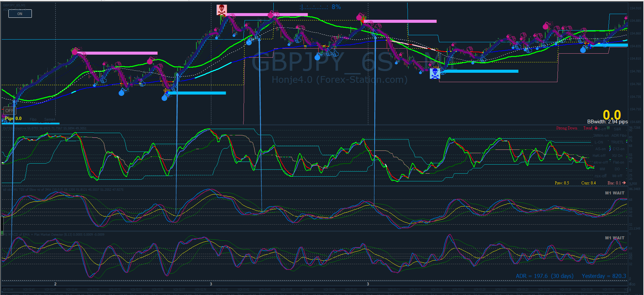Toggle the bb off switch
644x295 pixels.
(617, 176)
